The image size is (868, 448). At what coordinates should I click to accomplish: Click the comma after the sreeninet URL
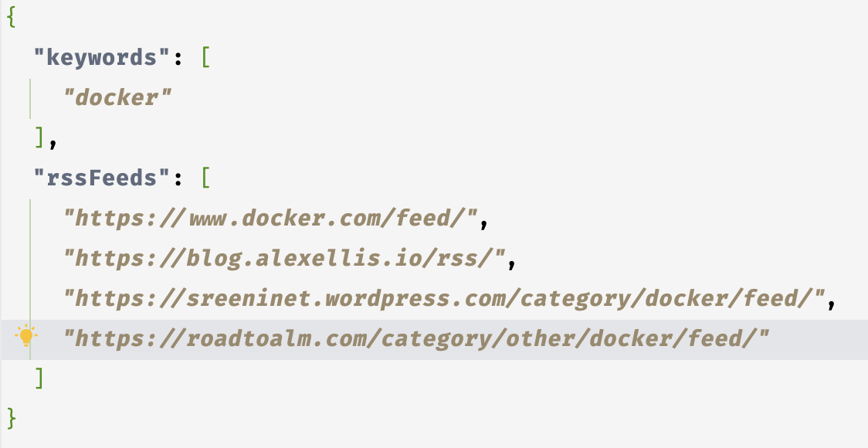[832, 302]
